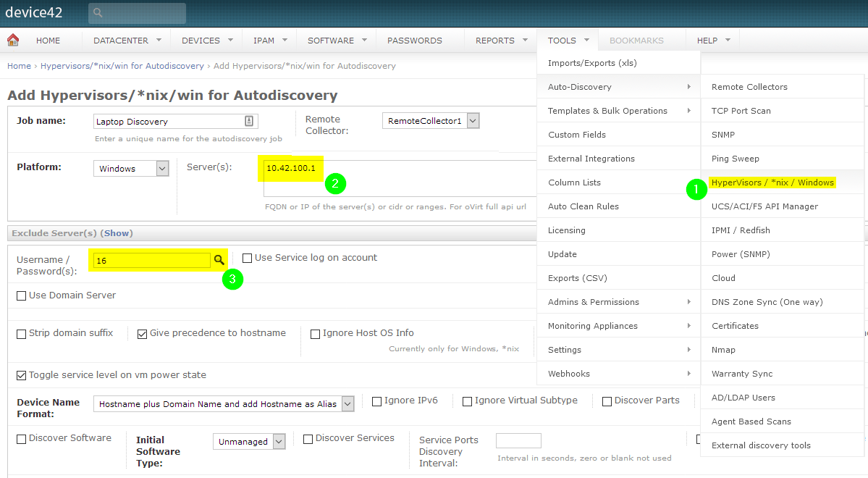
Task: Check the Discover Parts checkbox
Action: pos(607,400)
